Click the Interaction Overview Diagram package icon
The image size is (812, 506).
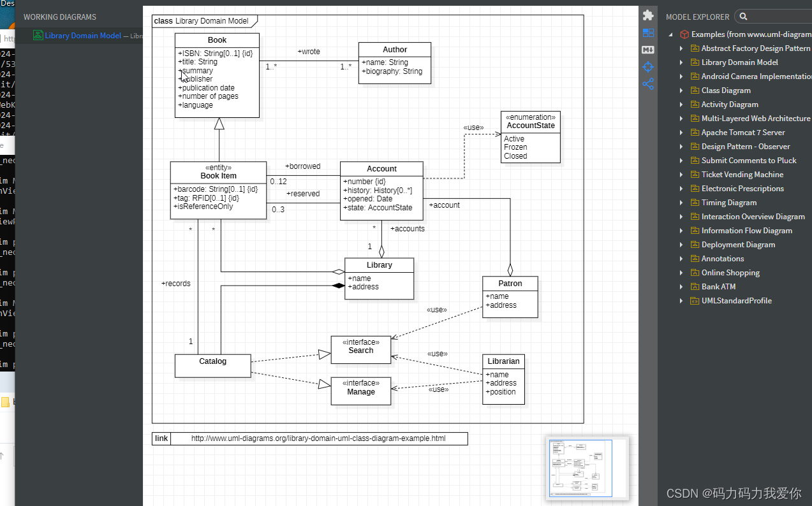tap(695, 217)
